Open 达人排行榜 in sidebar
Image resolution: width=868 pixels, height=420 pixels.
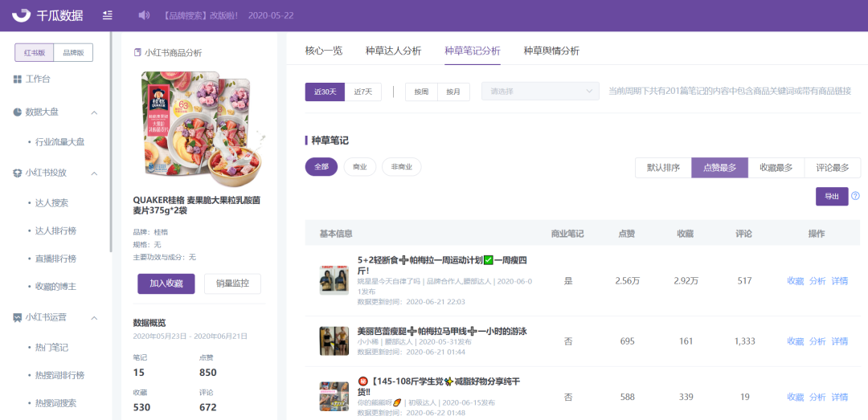[56, 230]
